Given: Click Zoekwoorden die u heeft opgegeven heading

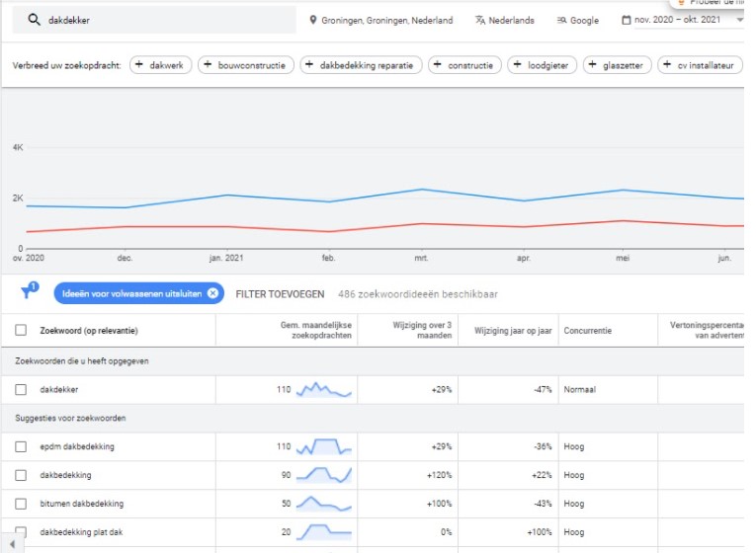Looking at the screenshot, I should coord(82,360).
